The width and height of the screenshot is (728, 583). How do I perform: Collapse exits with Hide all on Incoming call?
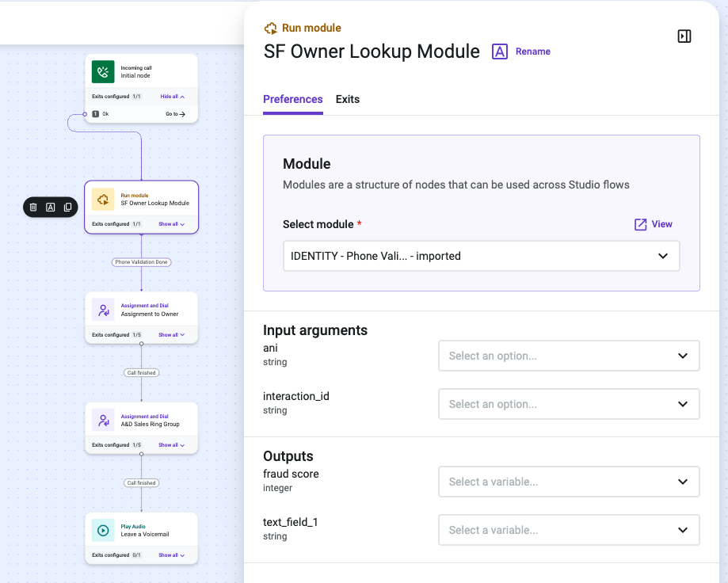pyautogui.click(x=172, y=97)
